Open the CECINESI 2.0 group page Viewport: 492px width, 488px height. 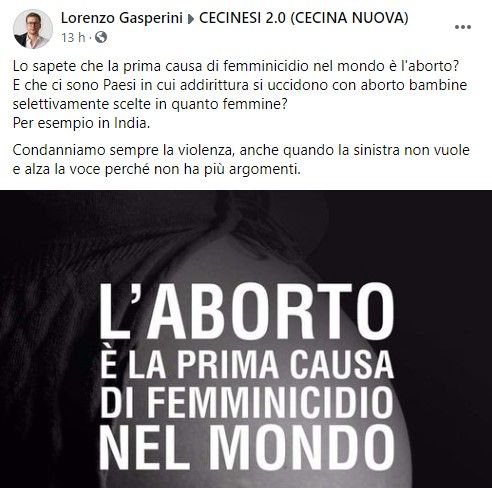[x=304, y=18]
